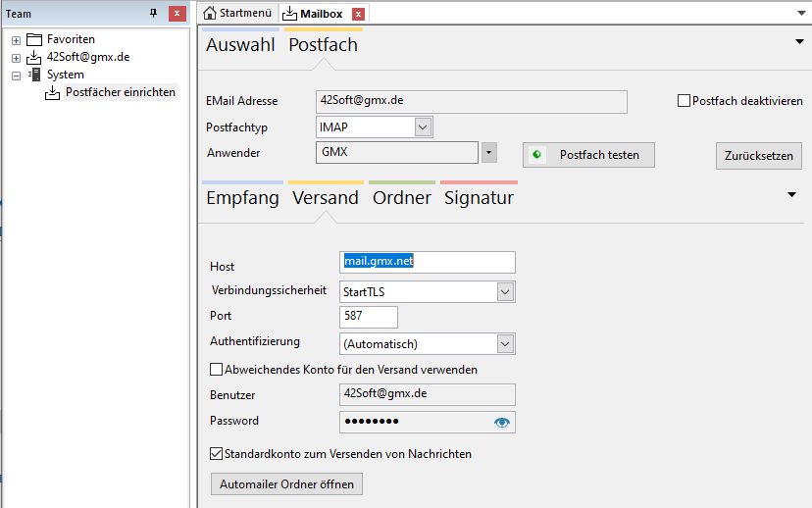This screenshot has height=508, width=812.
Task: Switch to the Empfang tab
Action: (x=242, y=197)
